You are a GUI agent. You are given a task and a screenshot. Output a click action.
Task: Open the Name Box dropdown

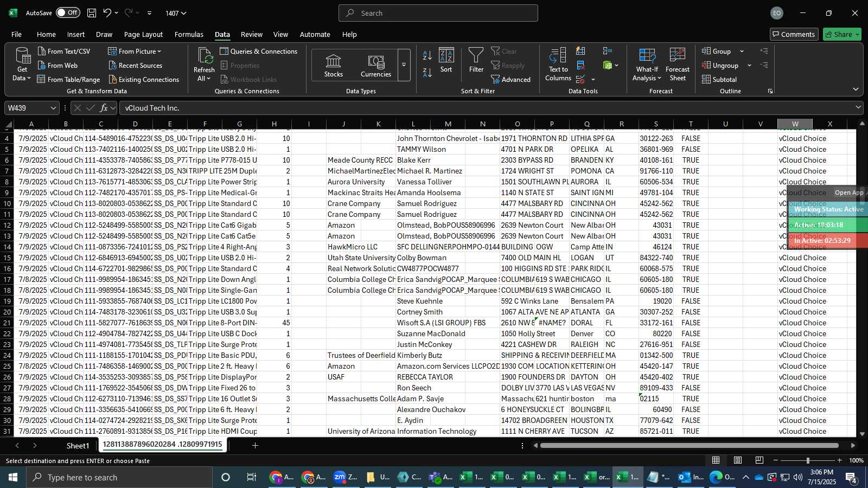pyautogui.click(x=53, y=108)
